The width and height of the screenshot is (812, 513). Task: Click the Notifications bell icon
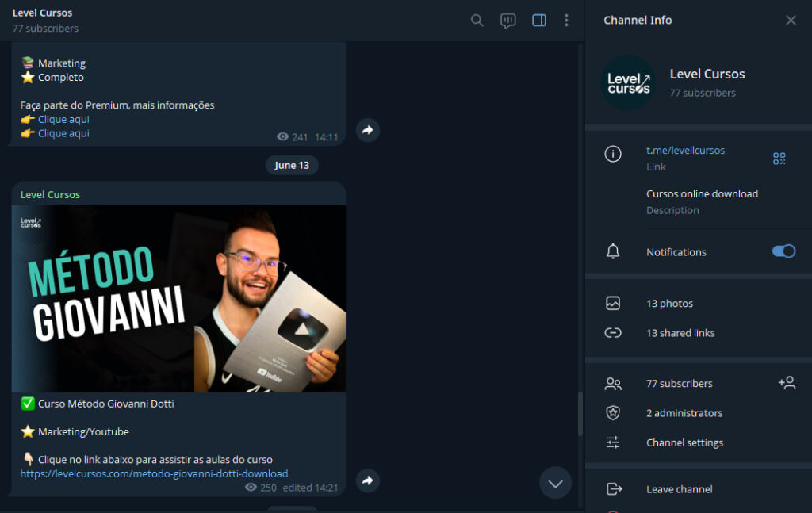(x=613, y=251)
